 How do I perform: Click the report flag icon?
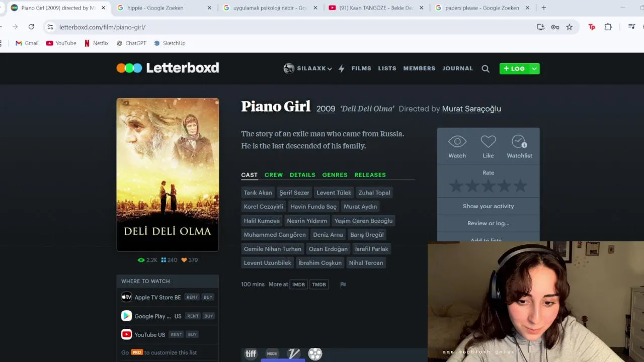click(x=343, y=285)
